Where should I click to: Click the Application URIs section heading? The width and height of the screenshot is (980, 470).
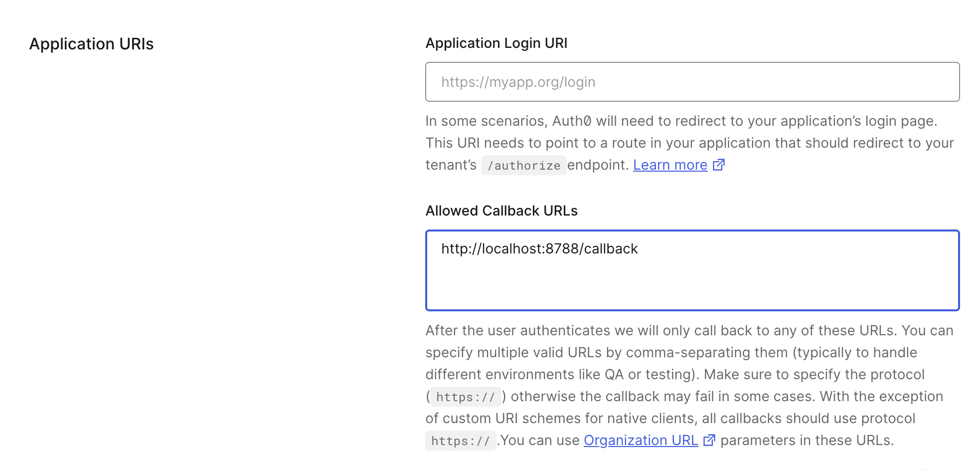pyautogui.click(x=91, y=44)
